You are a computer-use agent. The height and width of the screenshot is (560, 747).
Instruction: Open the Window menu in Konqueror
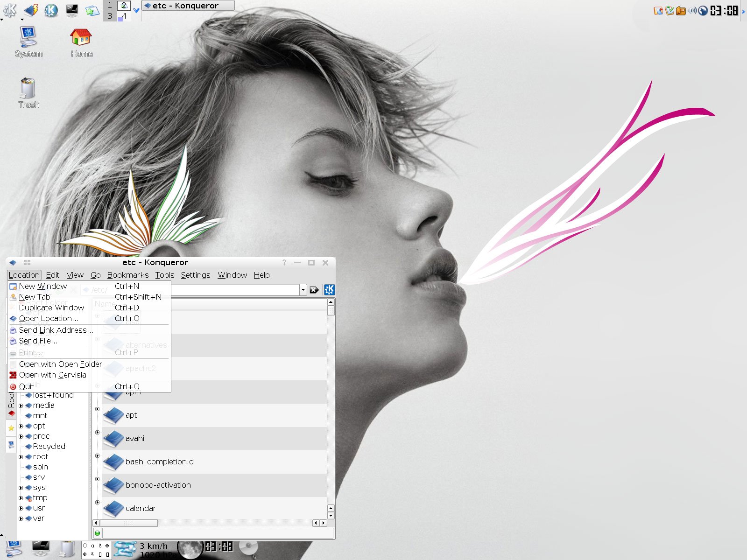coord(233,275)
